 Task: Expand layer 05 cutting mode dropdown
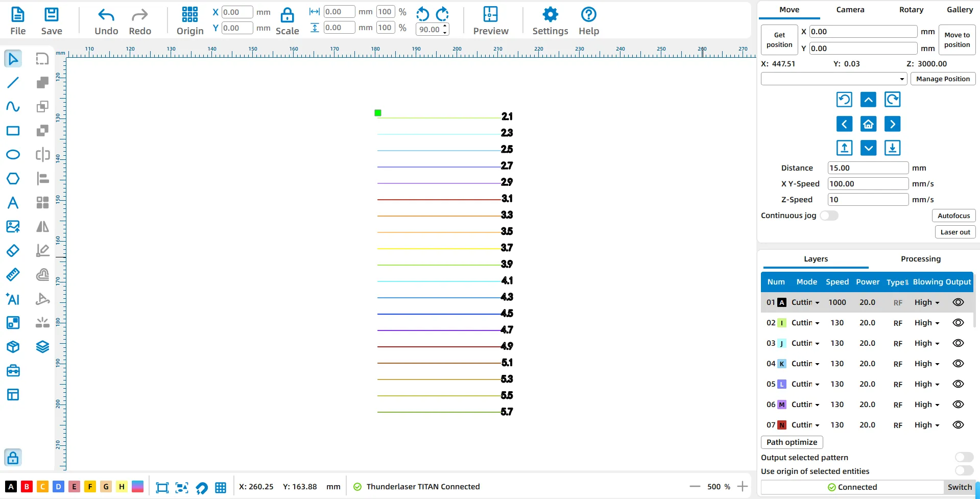(805, 384)
